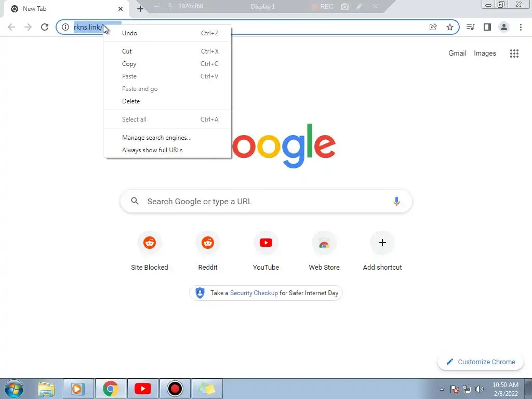Open Windows Media Player in taskbar
The width and height of the screenshot is (532, 399).
(x=78, y=389)
